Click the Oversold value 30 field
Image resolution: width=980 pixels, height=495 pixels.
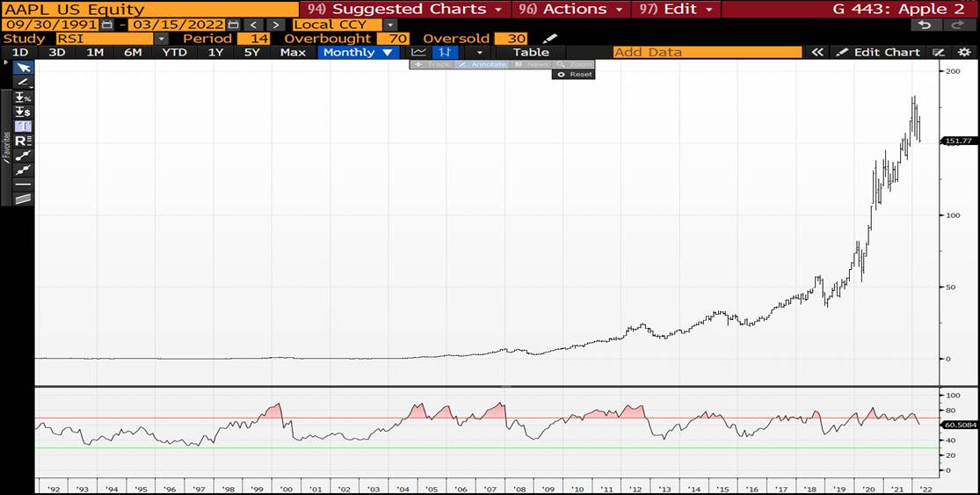point(511,39)
